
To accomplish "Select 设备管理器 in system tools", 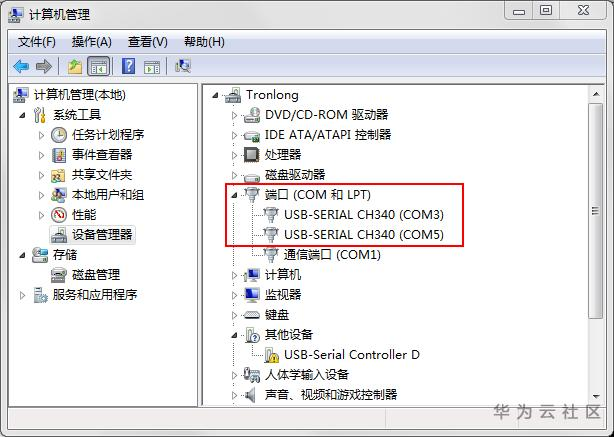I will (102, 235).
